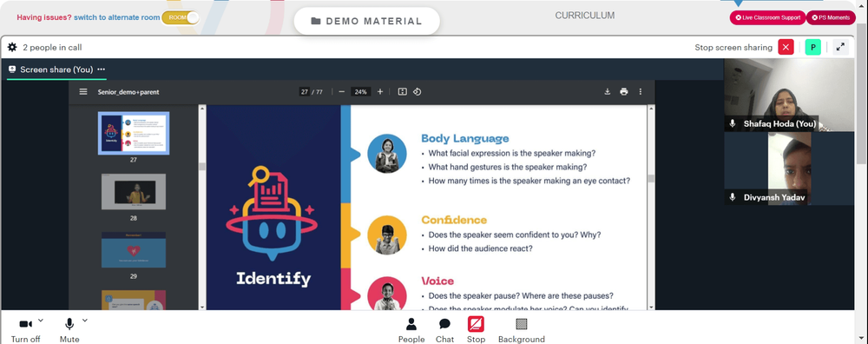Image resolution: width=868 pixels, height=344 pixels.
Task: Click Shafaq Hoda microphone indicator
Action: (733, 123)
